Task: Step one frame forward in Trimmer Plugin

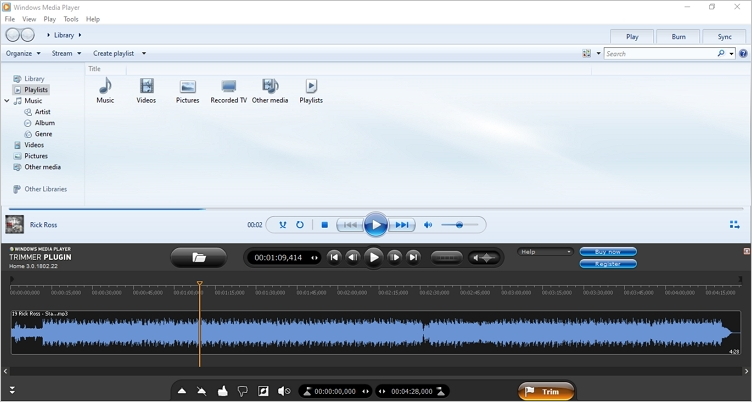Action: (394, 258)
